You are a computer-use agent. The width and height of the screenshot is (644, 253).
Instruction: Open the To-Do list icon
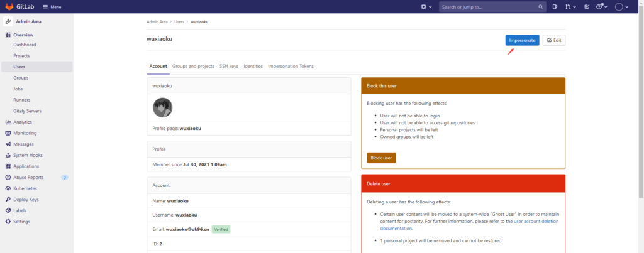[x=587, y=7]
